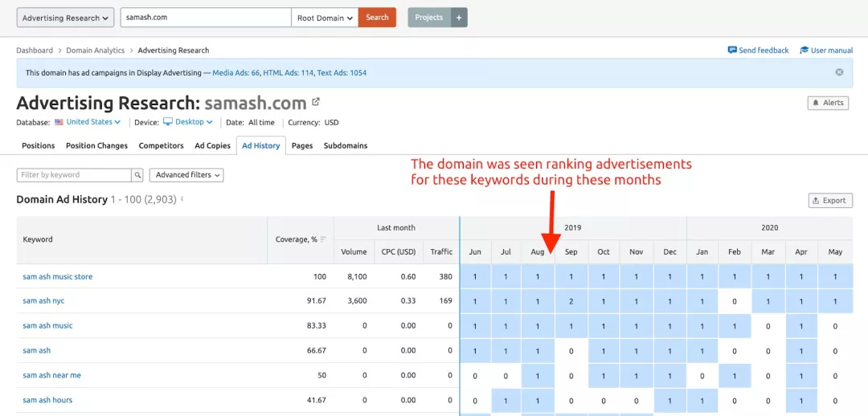Open the Projects button
This screenshot has width=868, height=416.
point(429,18)
